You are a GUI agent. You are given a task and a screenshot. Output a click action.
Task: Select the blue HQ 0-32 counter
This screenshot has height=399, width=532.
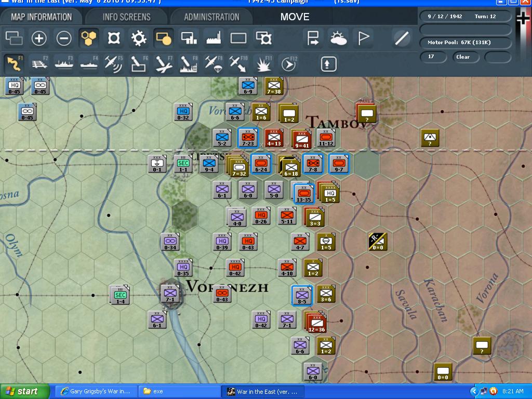pos(183,112)
